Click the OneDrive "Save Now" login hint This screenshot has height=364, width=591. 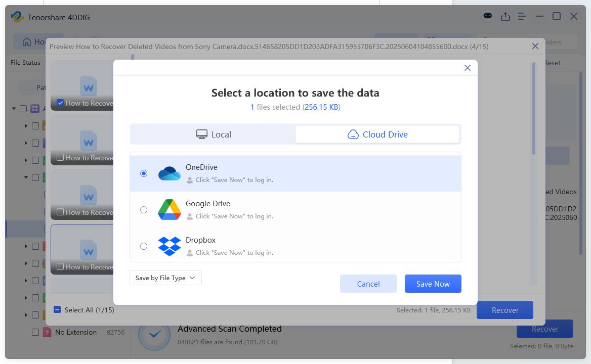pos(234,180)
